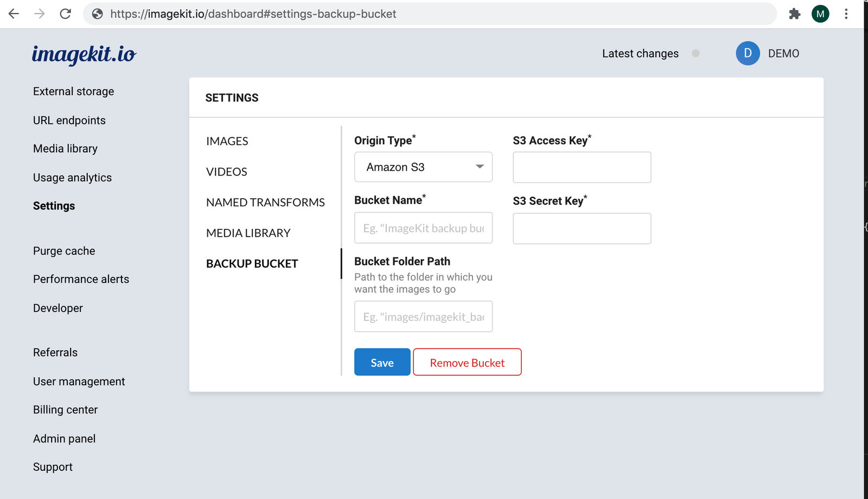Click the Latest changes status dot
Screen dimensions: 868x499
coord(695,53)
